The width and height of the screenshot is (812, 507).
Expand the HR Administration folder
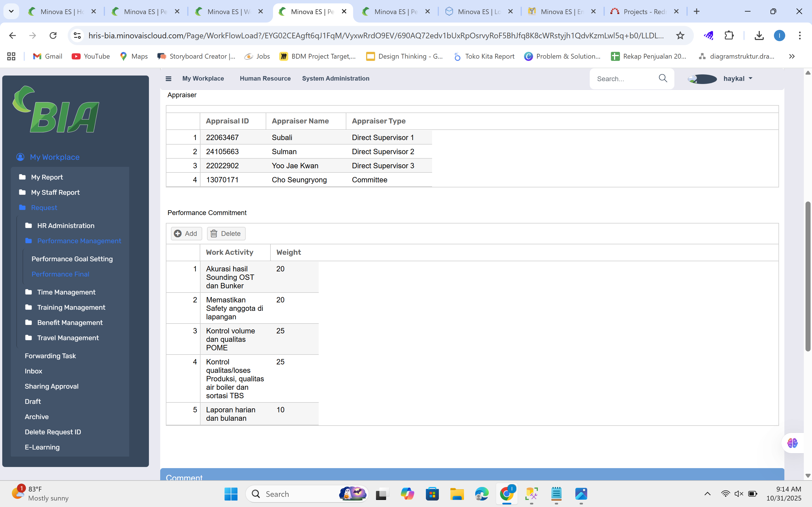(66, 226)
